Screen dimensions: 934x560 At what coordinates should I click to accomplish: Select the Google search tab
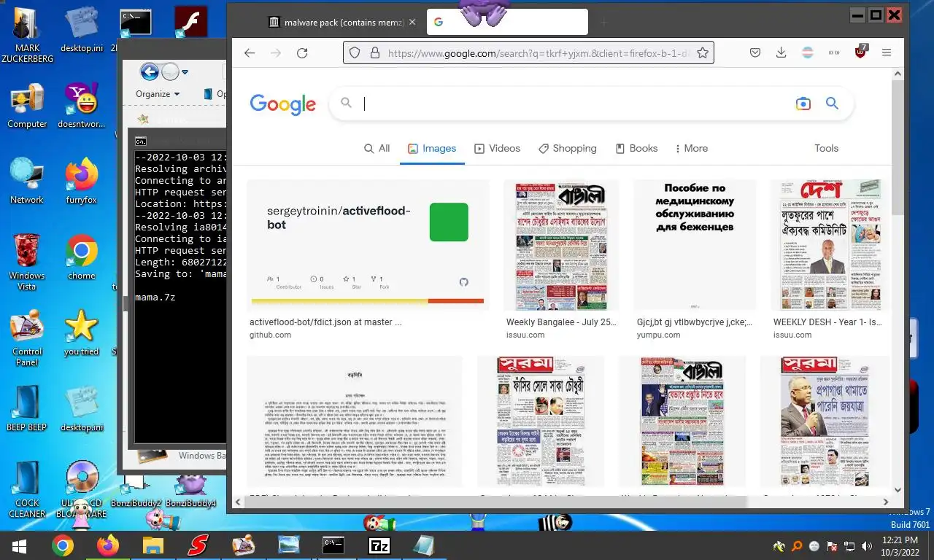point(507,23)
